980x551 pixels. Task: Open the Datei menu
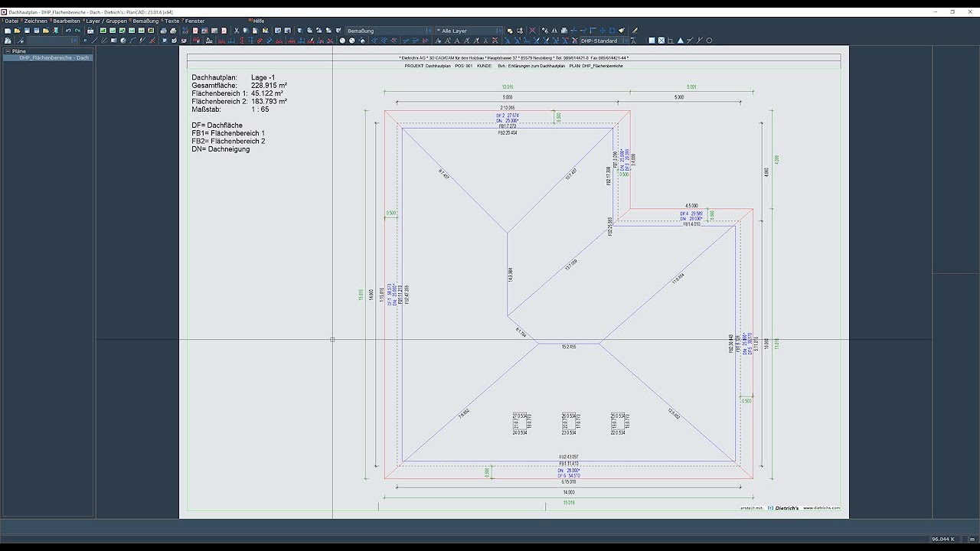tap(11, 21)
